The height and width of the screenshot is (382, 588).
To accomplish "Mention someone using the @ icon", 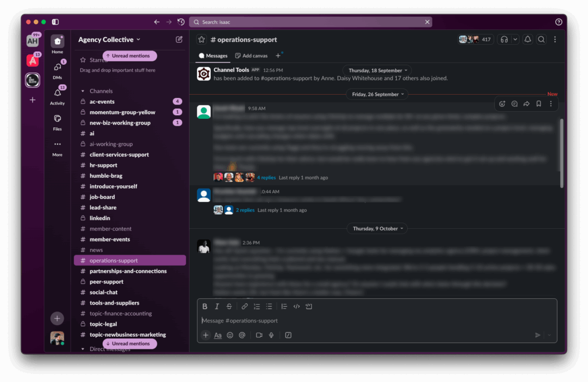I will [243, 335].
